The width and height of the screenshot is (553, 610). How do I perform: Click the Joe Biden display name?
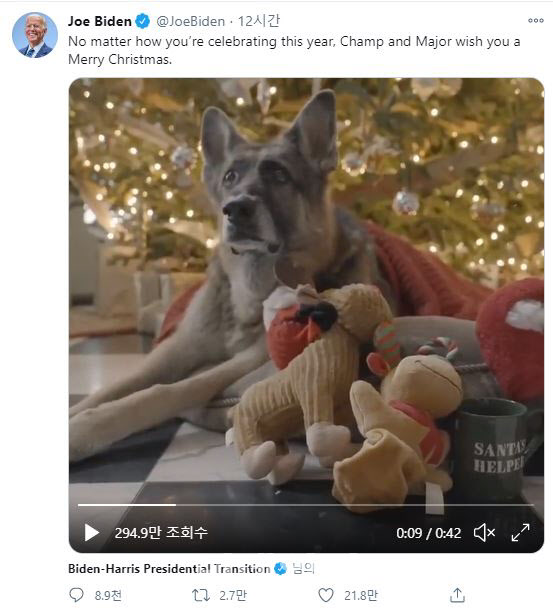coord(100,21)
